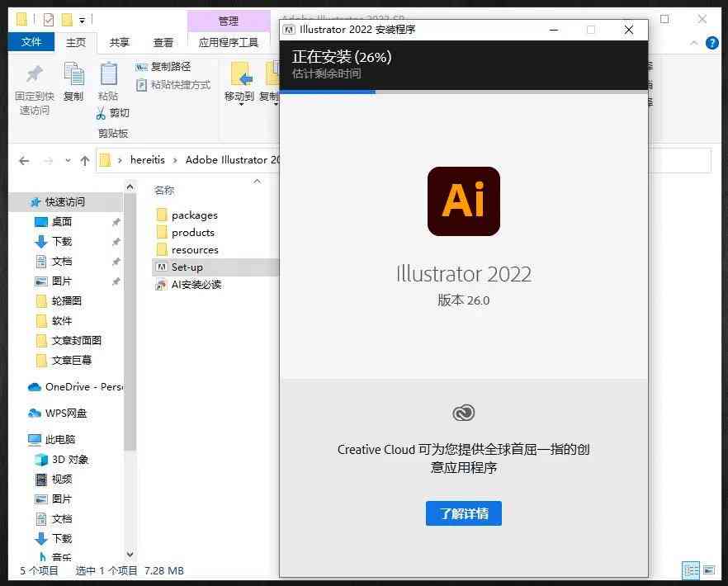The image size is (728, 586).
Task: Click the navigation pane scrollbar thumb
Action: tap(130, 321)
